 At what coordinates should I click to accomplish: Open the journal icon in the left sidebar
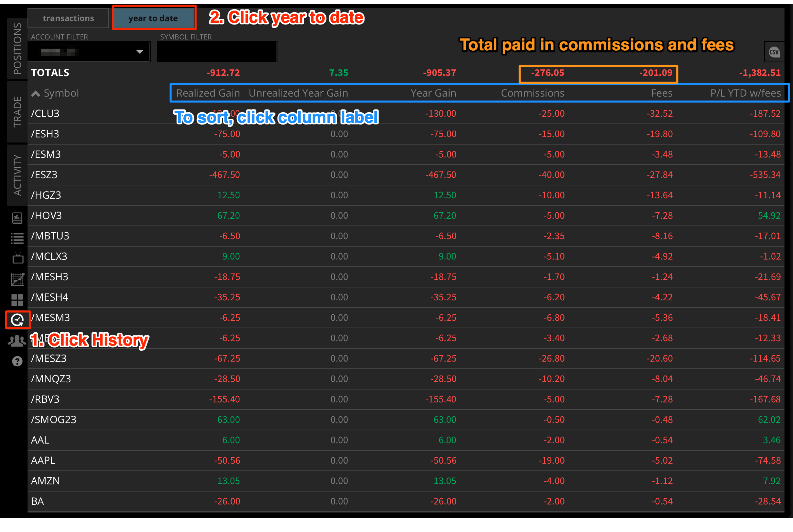tap(17, 218)
